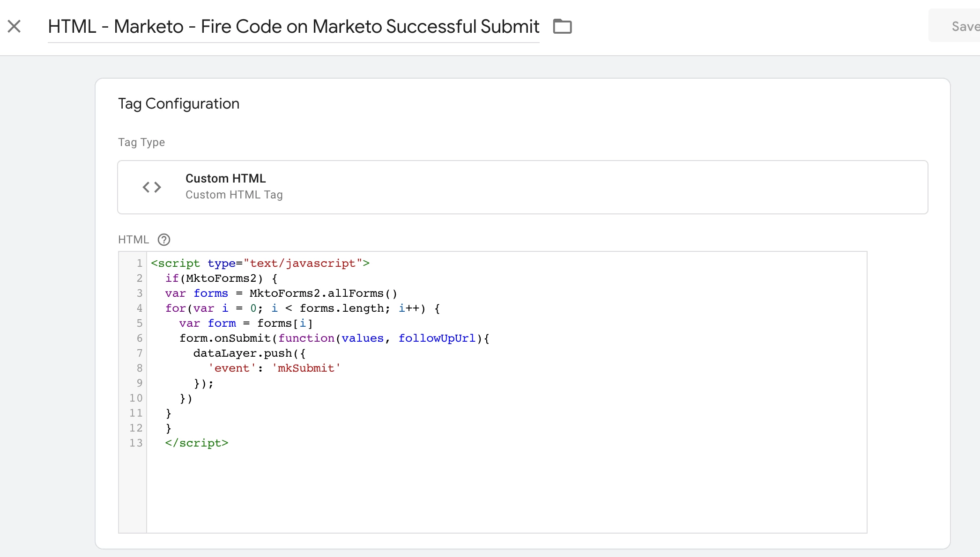Click the for loop line in editor
Image resolution: width=980 pixels, height=557 pixels.
(302, 308)
